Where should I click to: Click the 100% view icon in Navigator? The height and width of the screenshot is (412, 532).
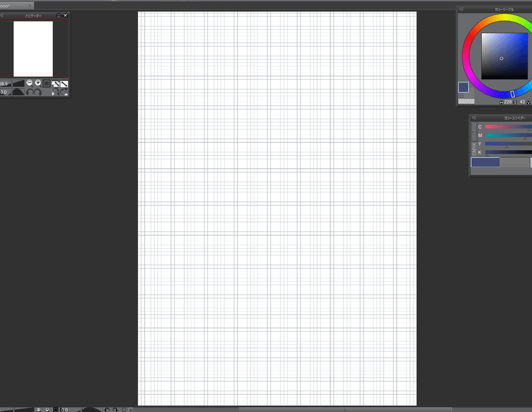click(x=56, y=84)
